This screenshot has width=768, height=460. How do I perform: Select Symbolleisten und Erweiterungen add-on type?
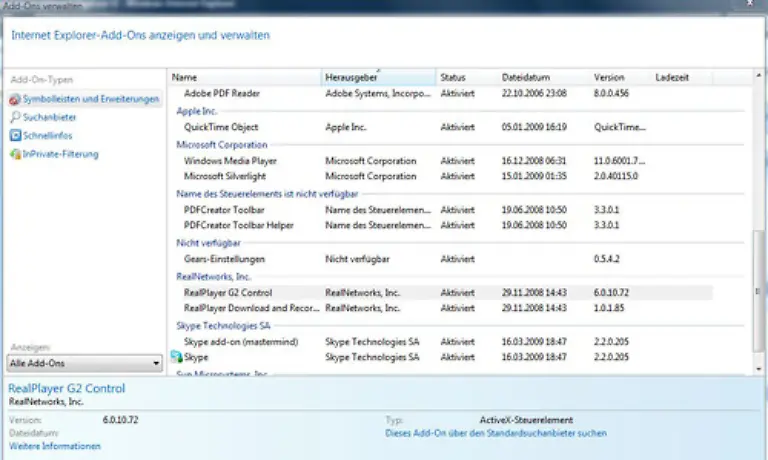point(85,99)
